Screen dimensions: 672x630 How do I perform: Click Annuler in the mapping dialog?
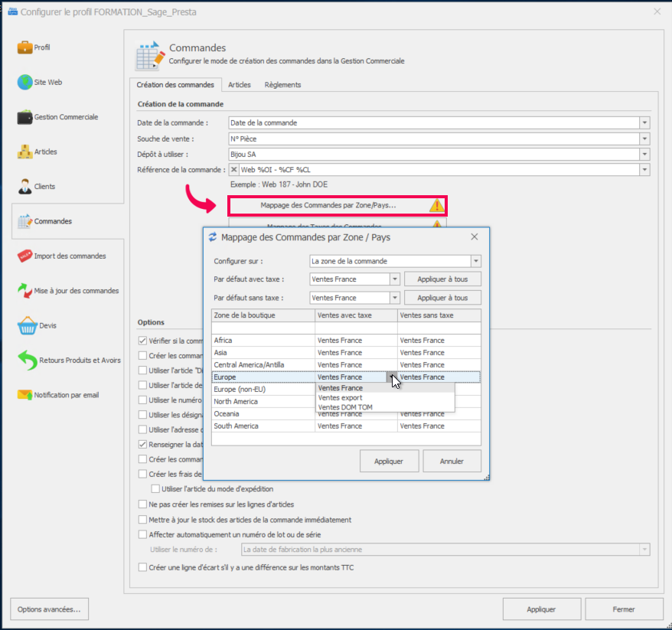coord(452,462)
